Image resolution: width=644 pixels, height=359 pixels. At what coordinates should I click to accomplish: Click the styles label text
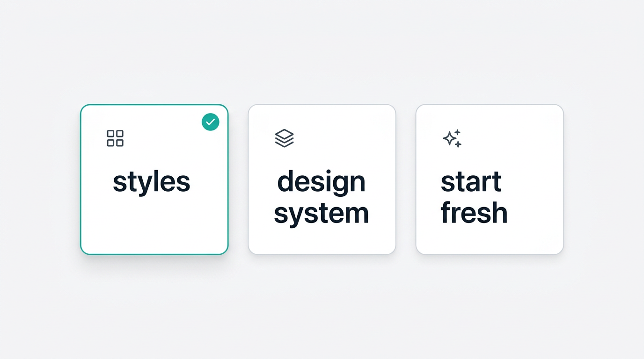[151, 181]
